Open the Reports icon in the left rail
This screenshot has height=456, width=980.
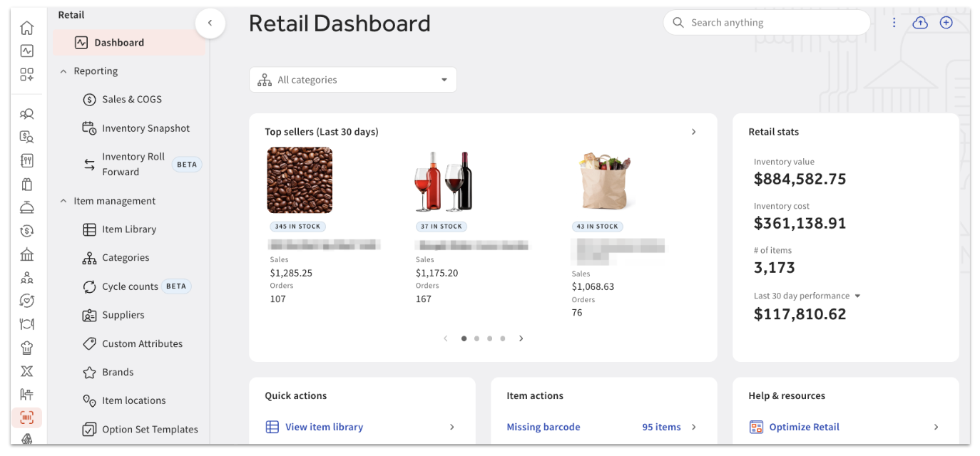(x=27, y=51)
